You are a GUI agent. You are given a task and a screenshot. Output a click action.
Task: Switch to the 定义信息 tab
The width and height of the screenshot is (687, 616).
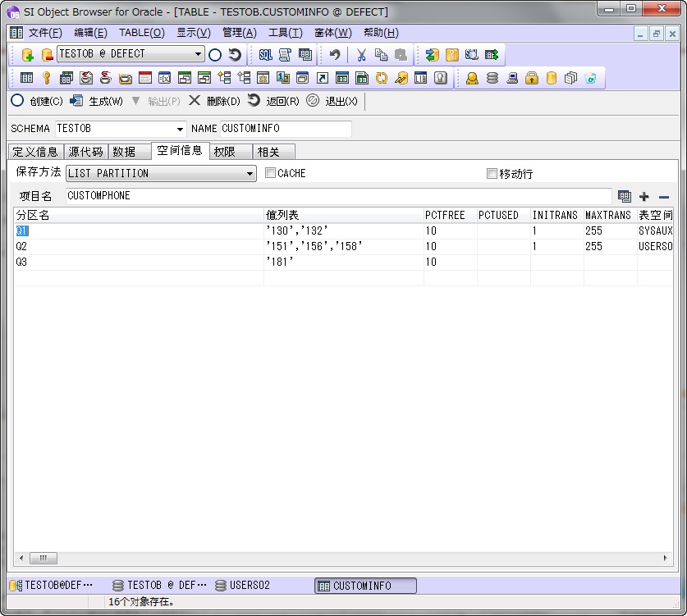coord(35,152)
